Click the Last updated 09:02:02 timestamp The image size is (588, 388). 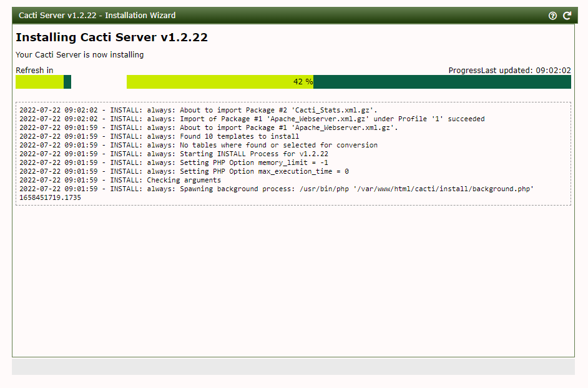pyautogui.click(x=526, y=71)
